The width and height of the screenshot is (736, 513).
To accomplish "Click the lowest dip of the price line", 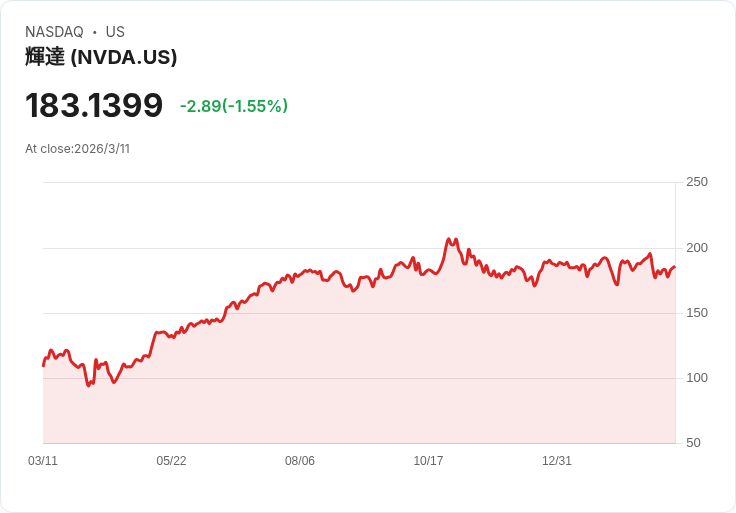I will click(89, 385).
